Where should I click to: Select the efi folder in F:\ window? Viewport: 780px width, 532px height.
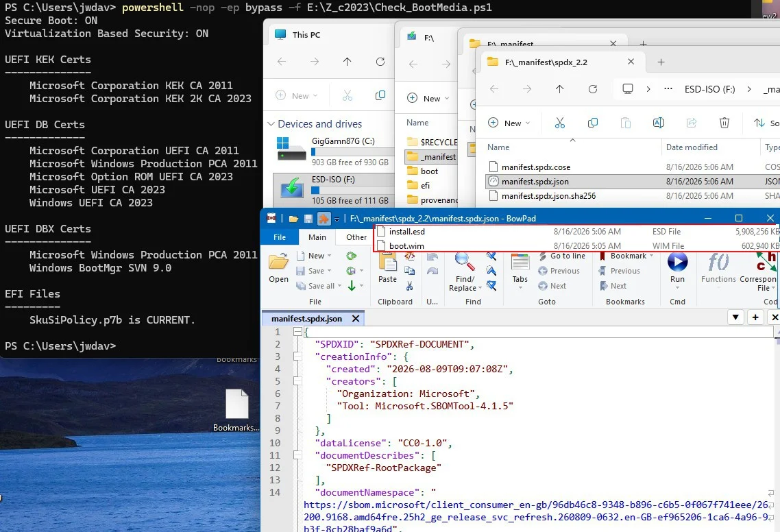(425, 186)
